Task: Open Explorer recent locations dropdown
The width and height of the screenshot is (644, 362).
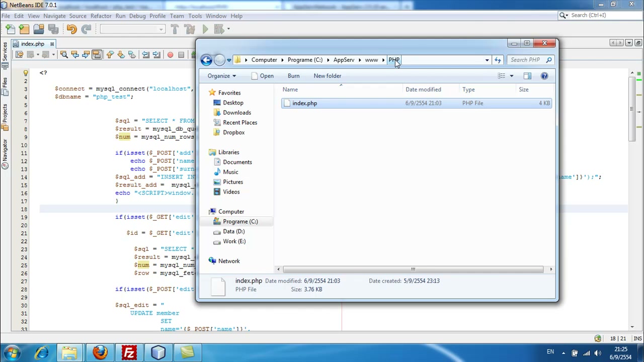Action: pyautogui.click(x=229, y=60)
